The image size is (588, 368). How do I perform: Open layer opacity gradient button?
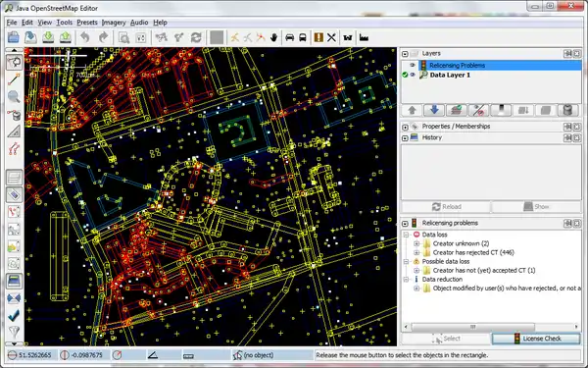[502, 110]
